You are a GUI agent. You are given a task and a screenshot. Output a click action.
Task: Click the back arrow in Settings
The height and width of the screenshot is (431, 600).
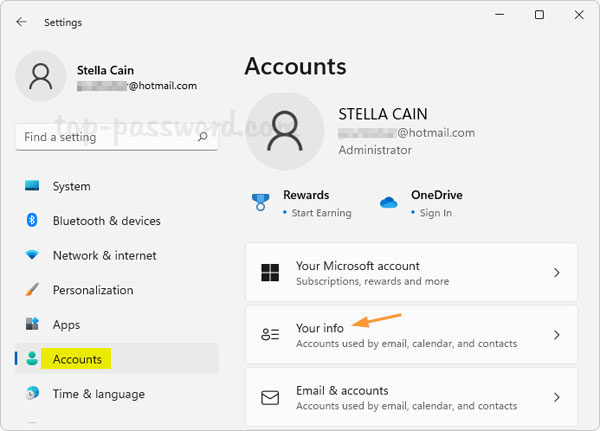coord(21,21)
